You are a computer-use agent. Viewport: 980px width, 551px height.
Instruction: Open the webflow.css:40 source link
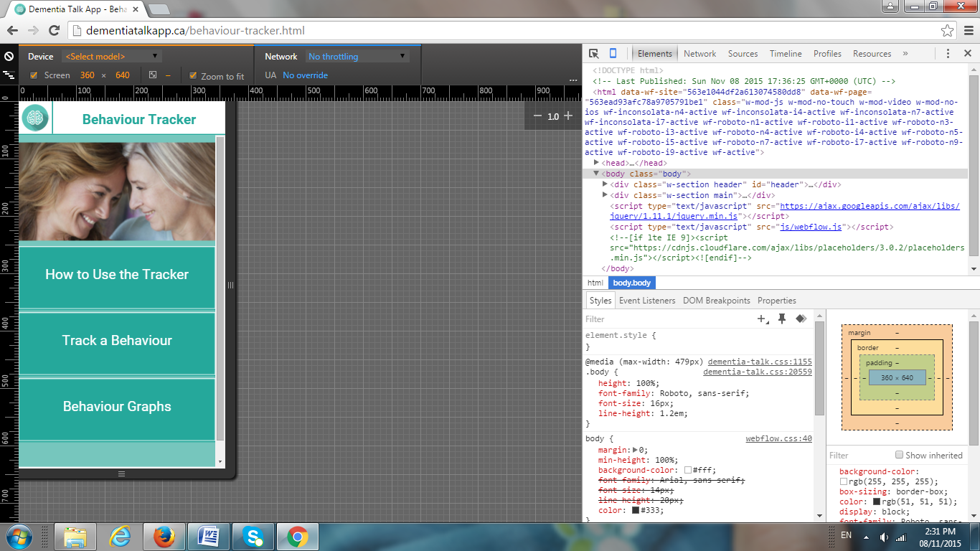pos(778,438)
